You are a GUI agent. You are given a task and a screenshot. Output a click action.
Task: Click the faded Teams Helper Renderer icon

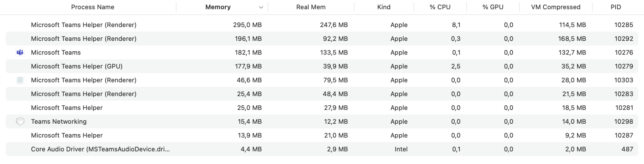(20, 80)
